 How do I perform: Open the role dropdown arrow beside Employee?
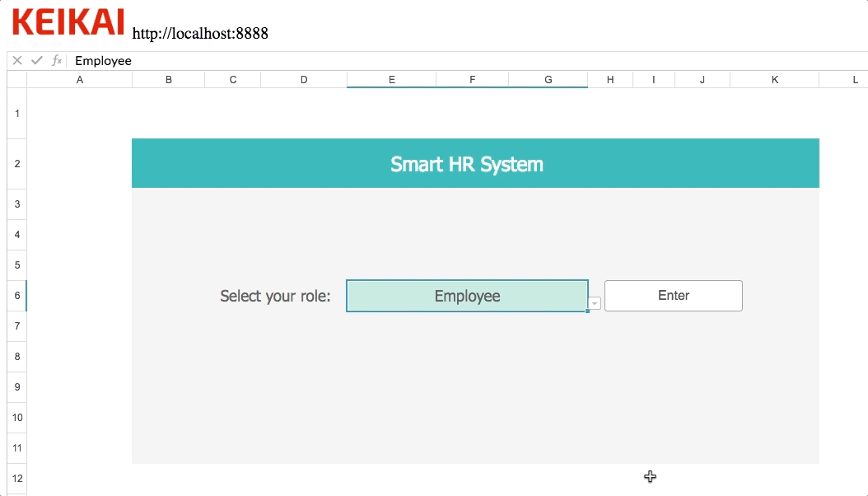(x=595, y=303)
